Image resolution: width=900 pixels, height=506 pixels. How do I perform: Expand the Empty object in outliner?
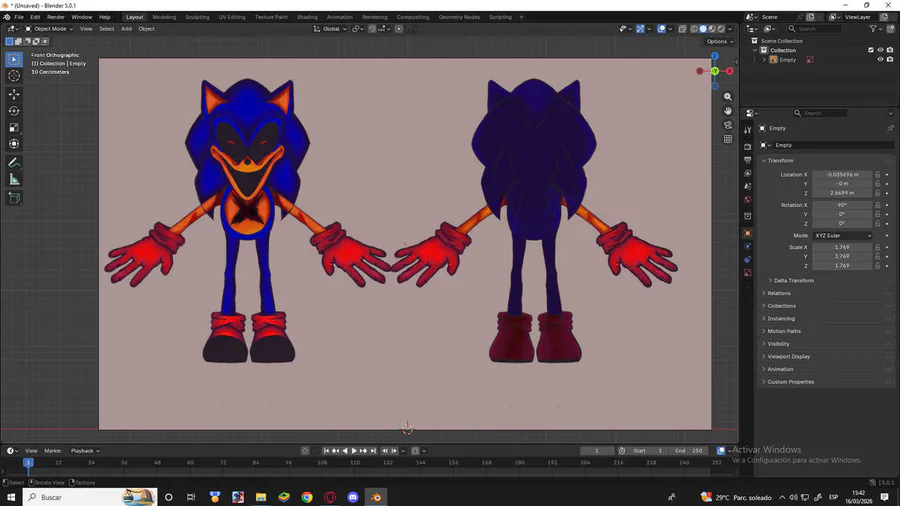[x=764, y=60]
